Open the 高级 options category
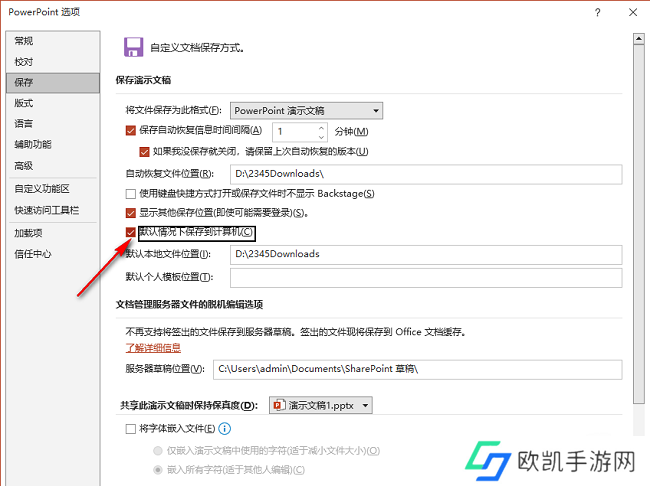 tap(53, 165)
